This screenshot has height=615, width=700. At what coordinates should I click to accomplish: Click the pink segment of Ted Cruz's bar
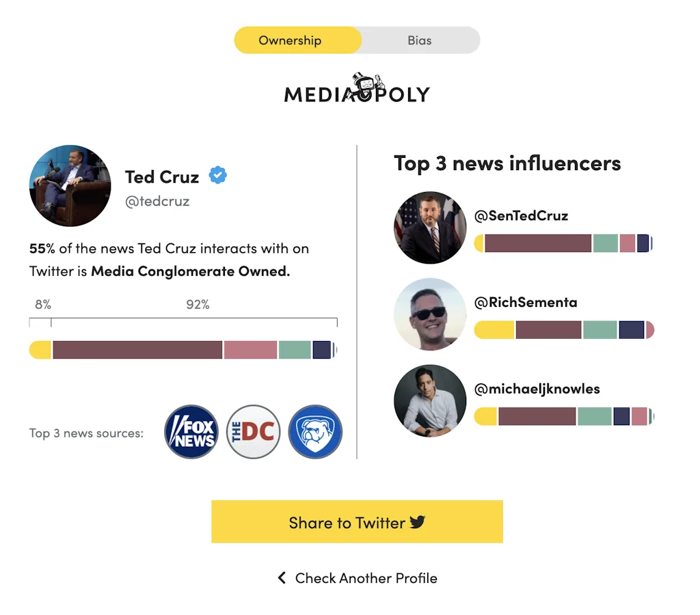(250, 350)
